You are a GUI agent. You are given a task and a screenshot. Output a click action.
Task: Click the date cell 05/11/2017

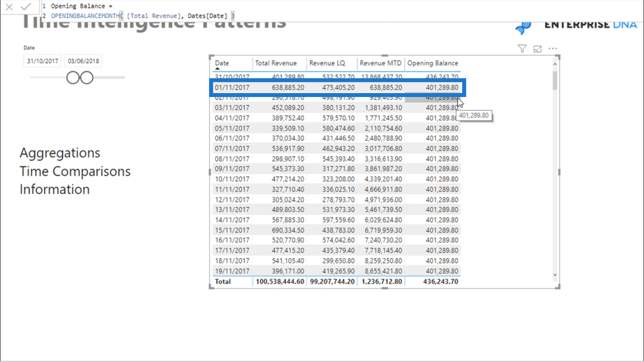232,128
